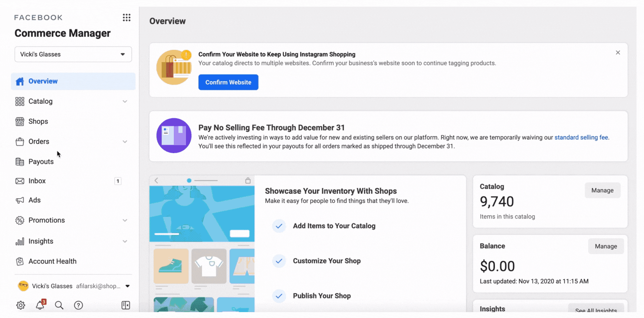This screenshot has width=644, height=318.
Task: Click Manage button in Balance card
Action: click(x=606, y=246)
